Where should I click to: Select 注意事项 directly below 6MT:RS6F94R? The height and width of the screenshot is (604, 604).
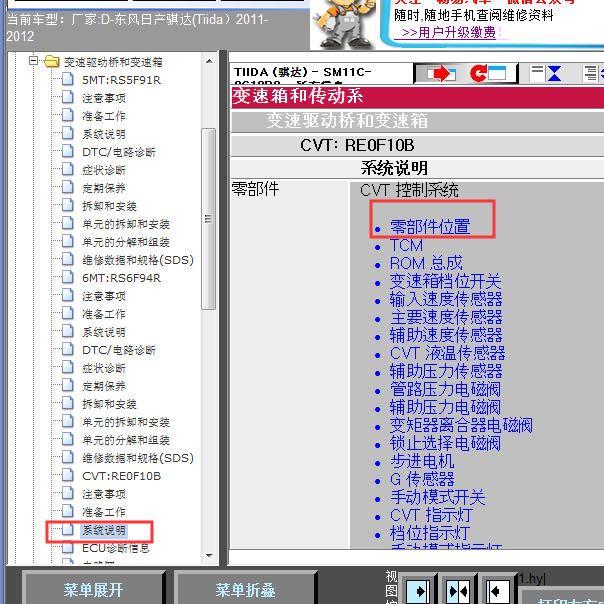coord(104,296)
